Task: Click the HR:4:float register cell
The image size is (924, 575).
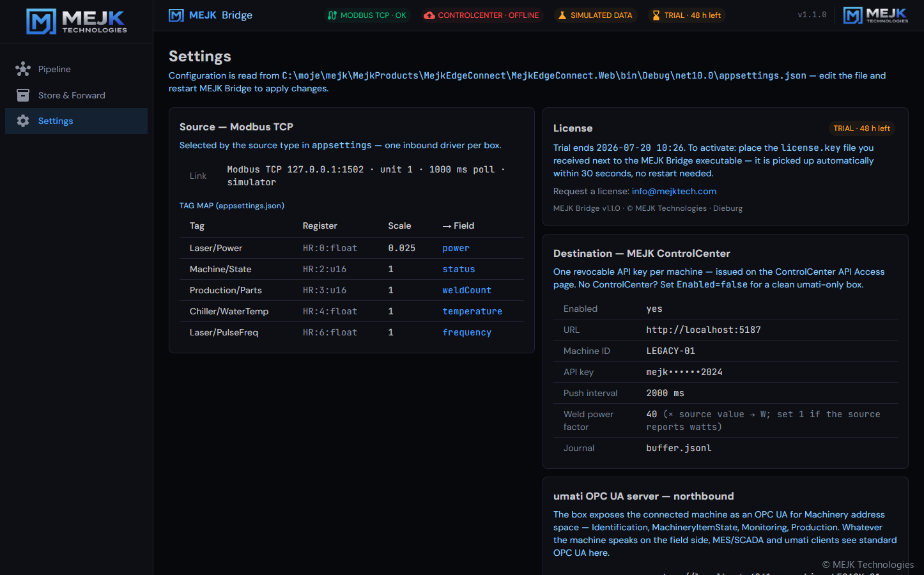Action: [x=330, y=311]
